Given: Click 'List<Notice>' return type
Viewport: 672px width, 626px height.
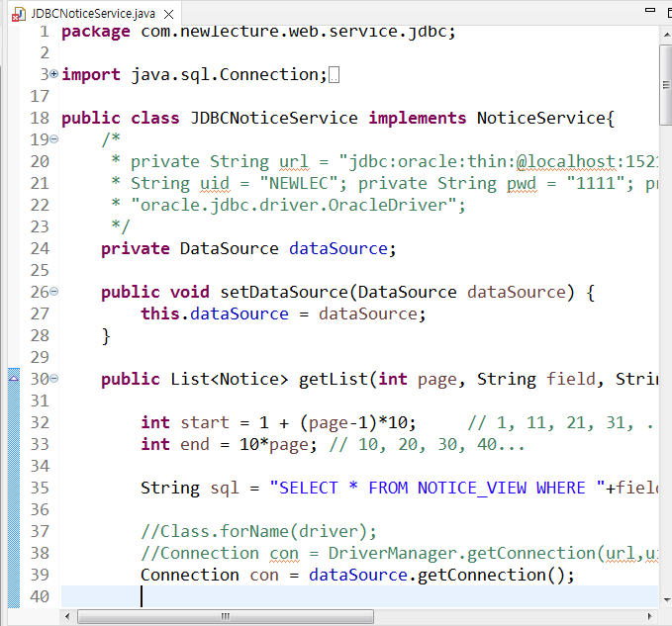Looking at the screenshot, I should click(230, 379).
